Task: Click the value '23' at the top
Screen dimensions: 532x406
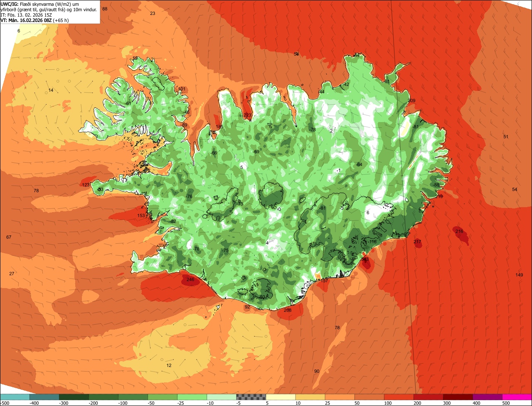Action: coord(153,13)
